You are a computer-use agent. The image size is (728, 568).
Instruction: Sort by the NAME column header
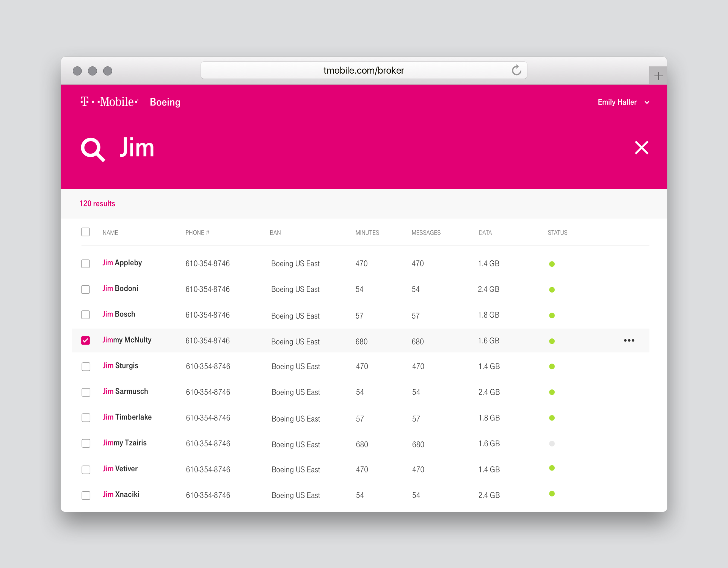click(110, 233)
